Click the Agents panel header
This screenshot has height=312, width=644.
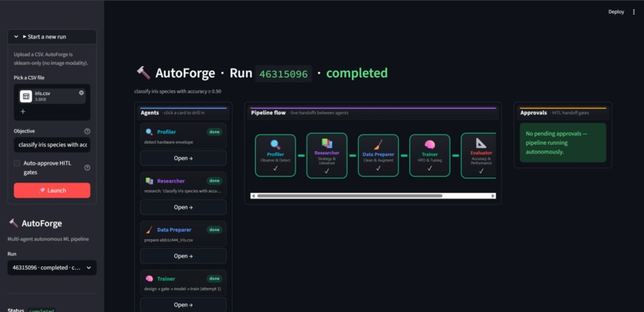183,113
